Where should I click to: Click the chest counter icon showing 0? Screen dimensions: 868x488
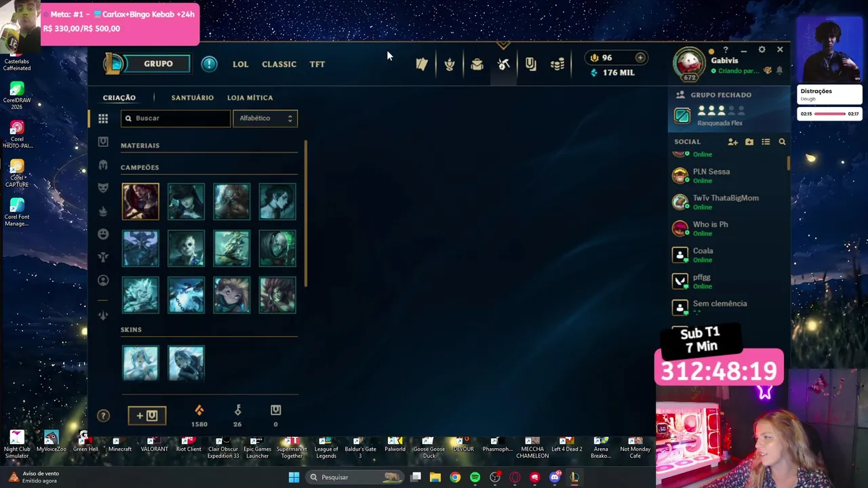[275, 410]
